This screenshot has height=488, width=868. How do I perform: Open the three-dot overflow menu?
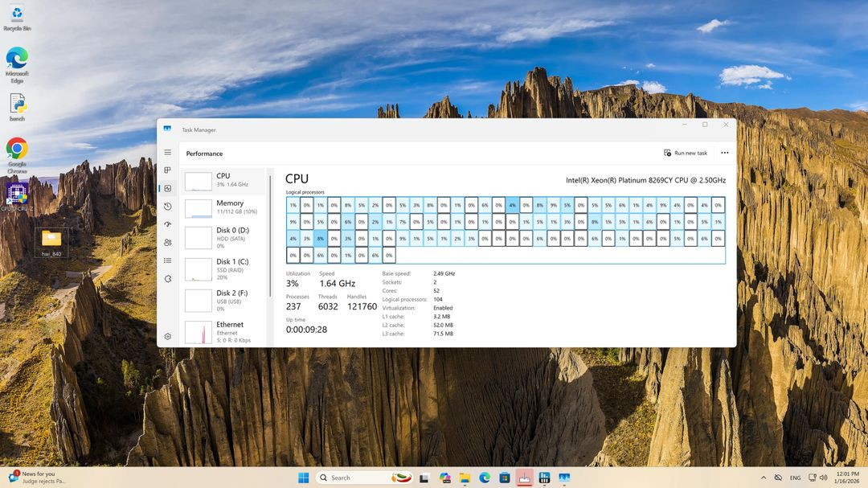[x=724, y=153]
